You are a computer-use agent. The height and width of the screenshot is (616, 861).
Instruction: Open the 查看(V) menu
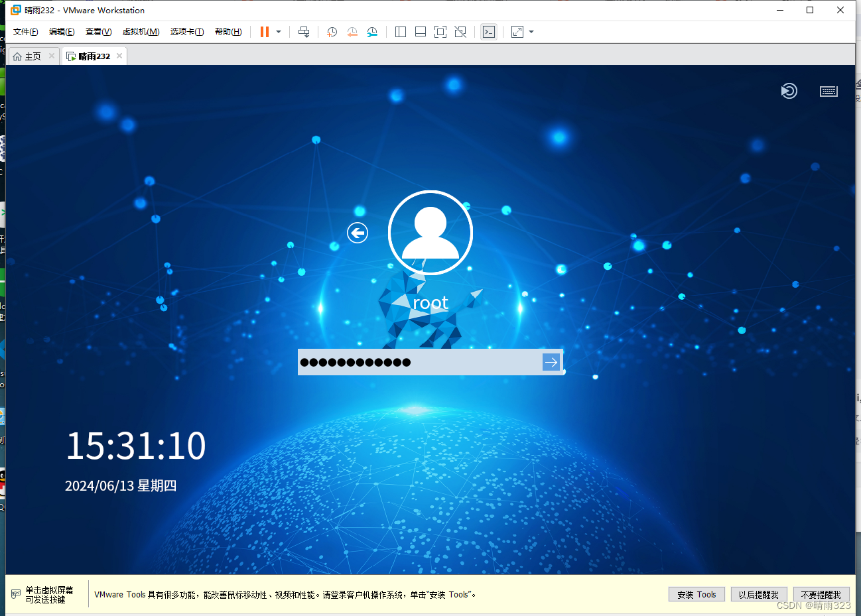(x=98, y=32)
